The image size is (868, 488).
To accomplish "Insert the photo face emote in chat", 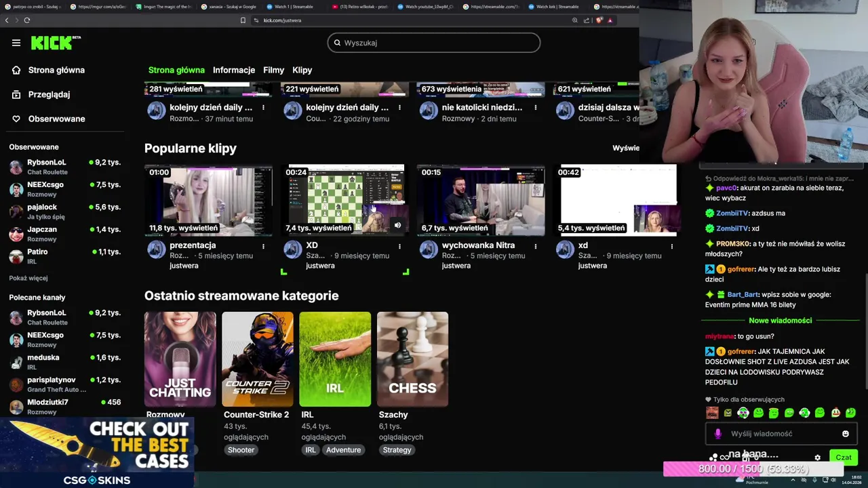I will point(712,412).
